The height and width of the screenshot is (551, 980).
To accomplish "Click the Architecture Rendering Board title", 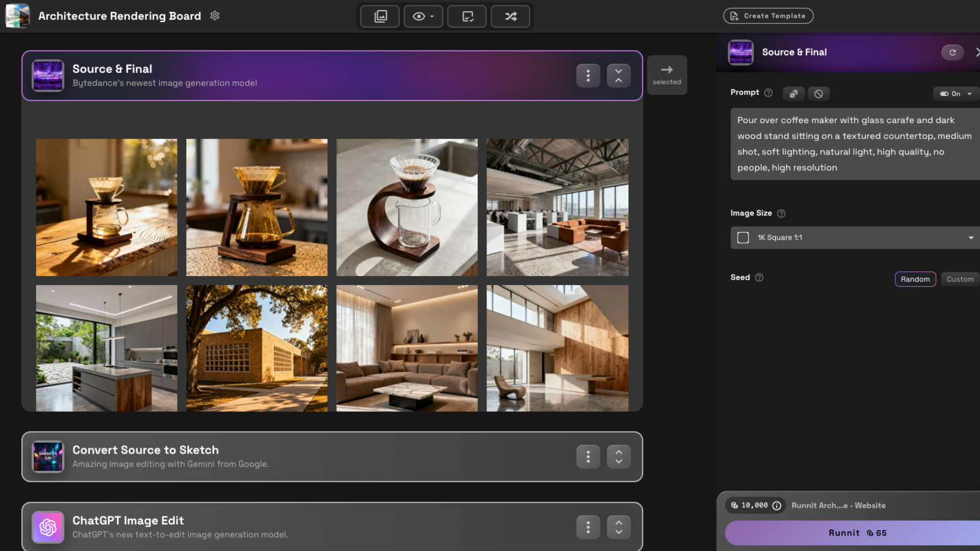I will [x=119, y=16].
